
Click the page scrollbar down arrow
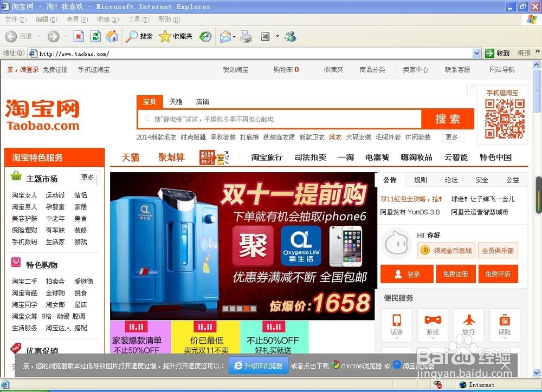point(537,373)
